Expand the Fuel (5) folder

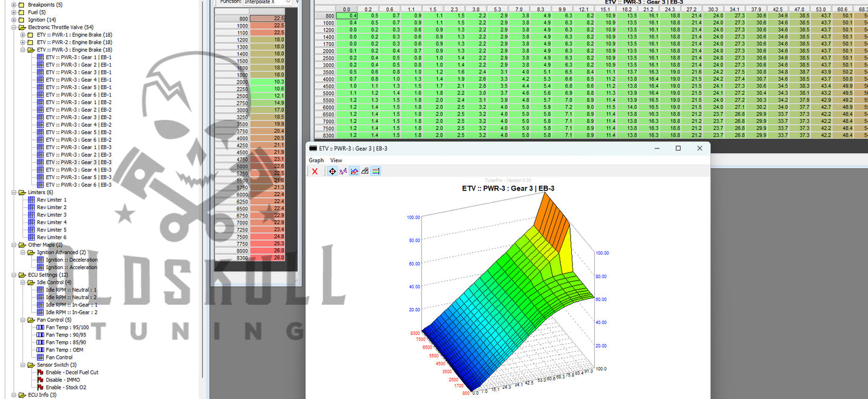[14, 13]
